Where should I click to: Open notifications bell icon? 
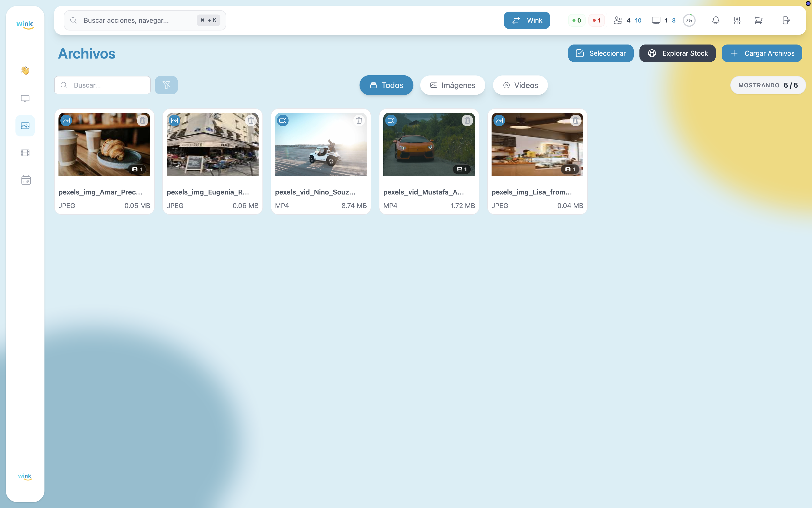click(x=716, y=21)
